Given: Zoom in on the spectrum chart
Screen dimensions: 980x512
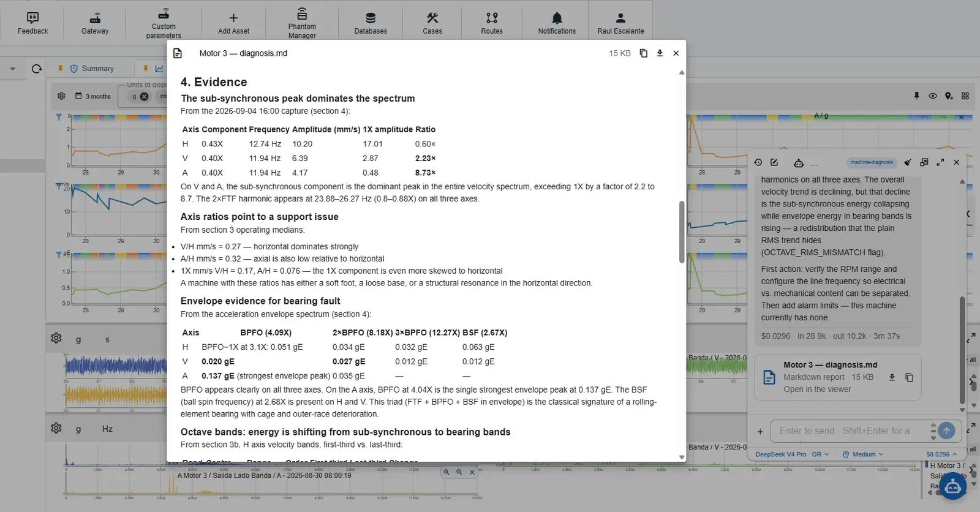Looking at the screenshot, I should point(447,472).
